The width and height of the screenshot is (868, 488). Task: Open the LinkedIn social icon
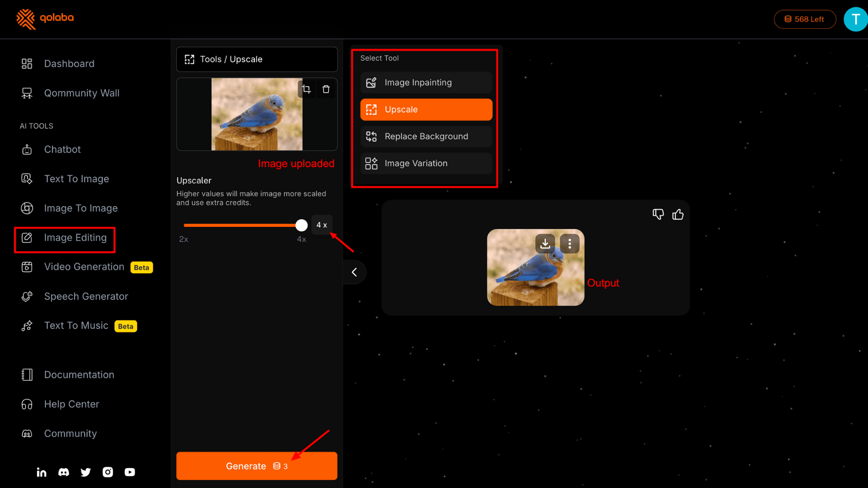coord(42,472)
